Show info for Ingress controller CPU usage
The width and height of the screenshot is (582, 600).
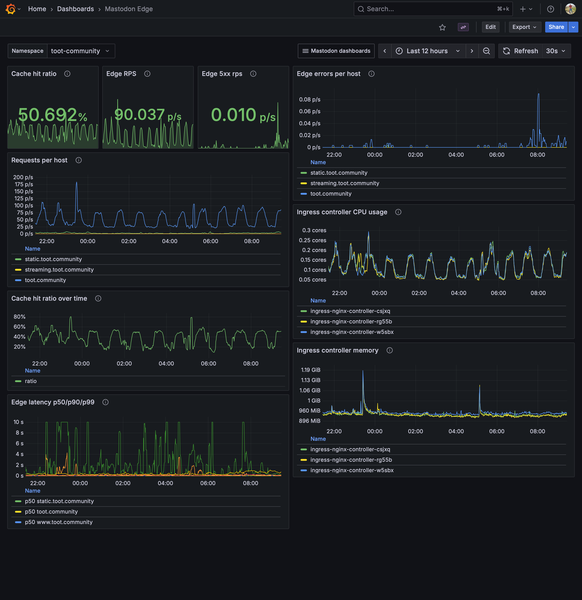(x=398, y=212)
